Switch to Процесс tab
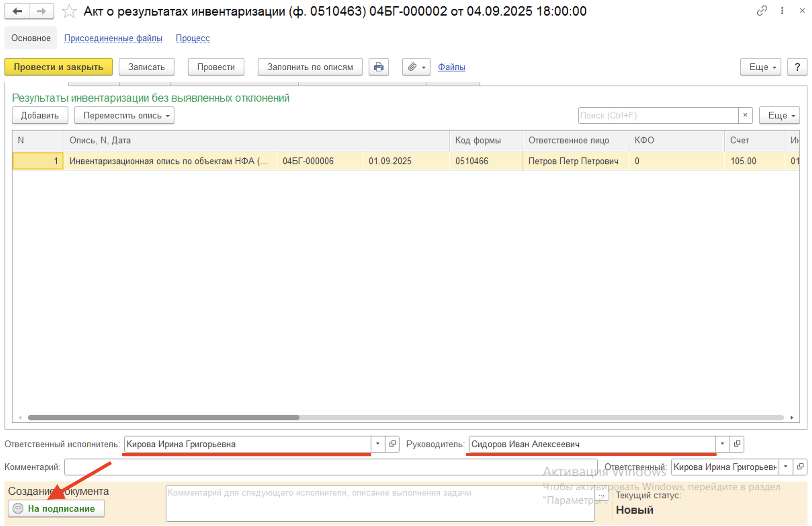812x526 pixels. coord(193,38)
